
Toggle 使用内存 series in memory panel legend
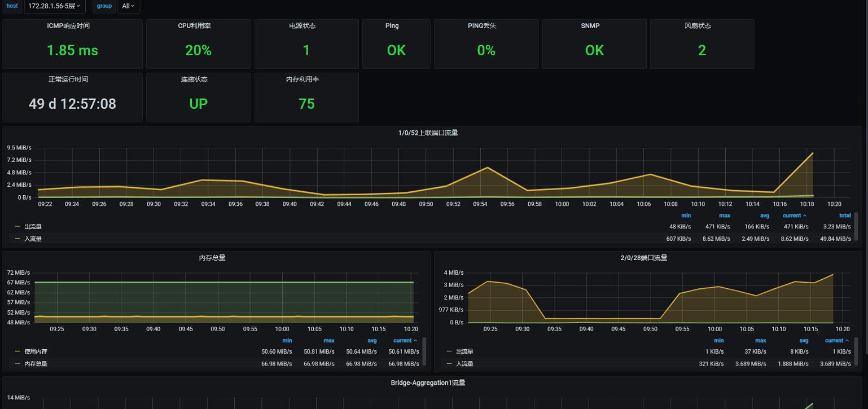click(x=36, y=352)
